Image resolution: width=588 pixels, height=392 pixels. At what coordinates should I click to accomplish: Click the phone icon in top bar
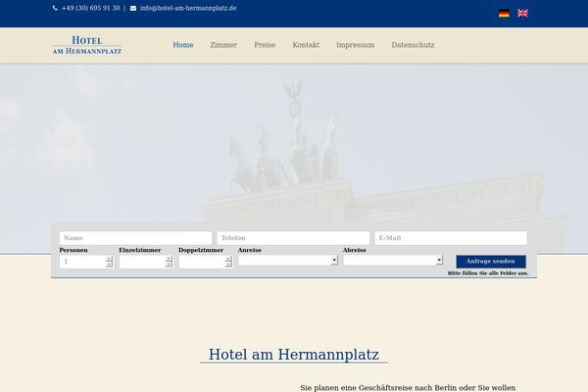click(x=55, y=8)
